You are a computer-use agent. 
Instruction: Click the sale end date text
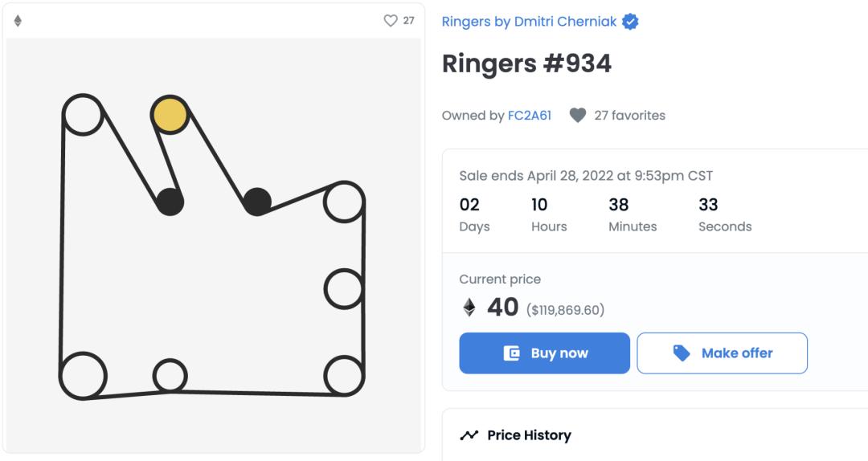pos(585,176)
